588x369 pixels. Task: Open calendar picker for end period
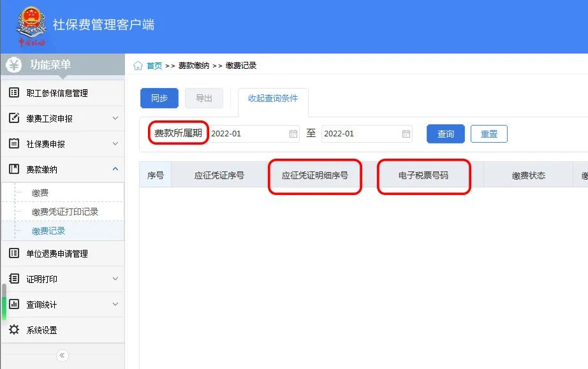406,134
